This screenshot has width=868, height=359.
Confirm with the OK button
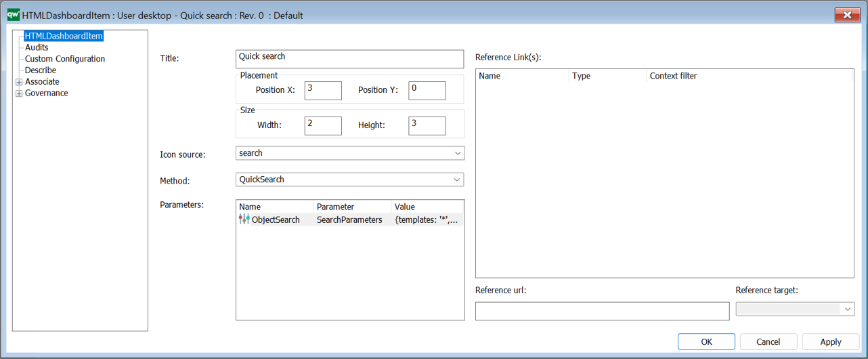[x=706, y=341]
